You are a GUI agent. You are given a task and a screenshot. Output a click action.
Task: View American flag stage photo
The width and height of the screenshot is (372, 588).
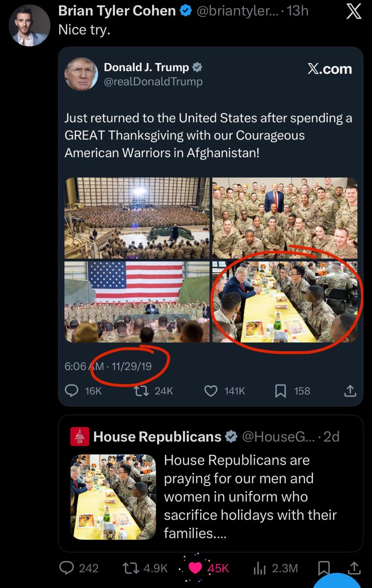137,302
